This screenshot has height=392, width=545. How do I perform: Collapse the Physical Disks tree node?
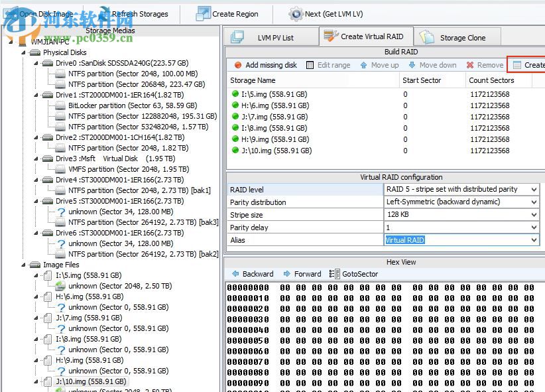25,52
